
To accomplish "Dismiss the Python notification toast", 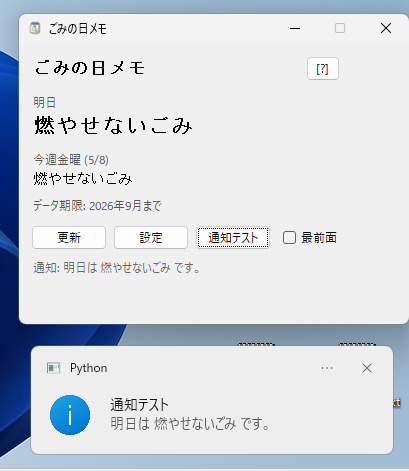I will click(367, 368).
